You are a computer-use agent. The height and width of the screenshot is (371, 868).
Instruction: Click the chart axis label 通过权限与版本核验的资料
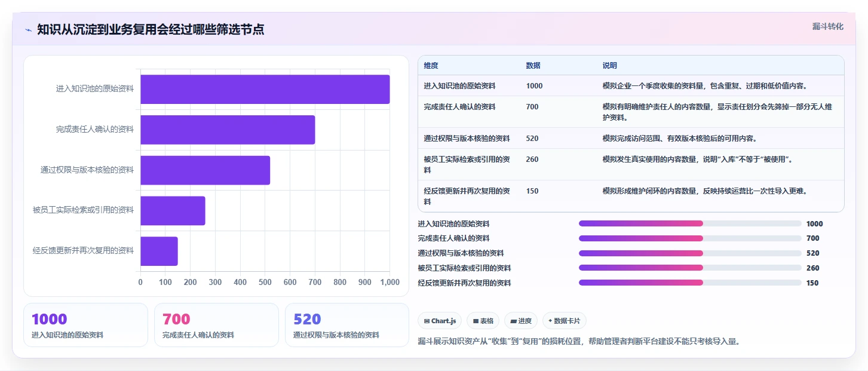click(87, 170)
